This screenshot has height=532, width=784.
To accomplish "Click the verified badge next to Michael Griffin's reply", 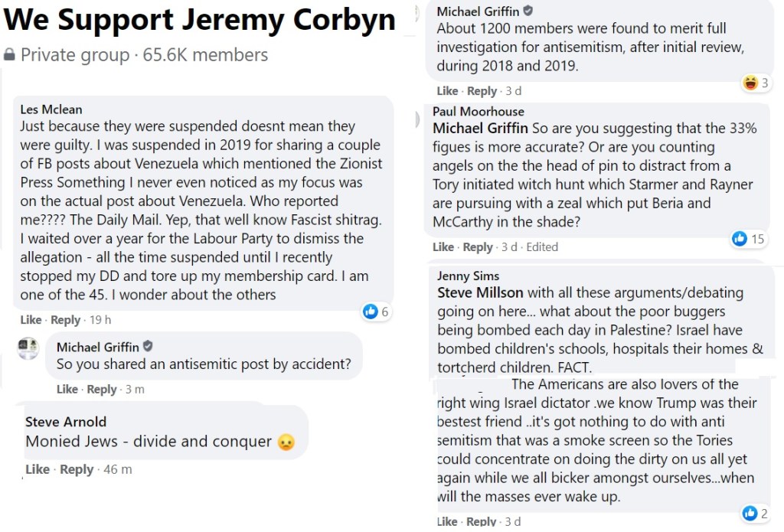I will 148,347.
